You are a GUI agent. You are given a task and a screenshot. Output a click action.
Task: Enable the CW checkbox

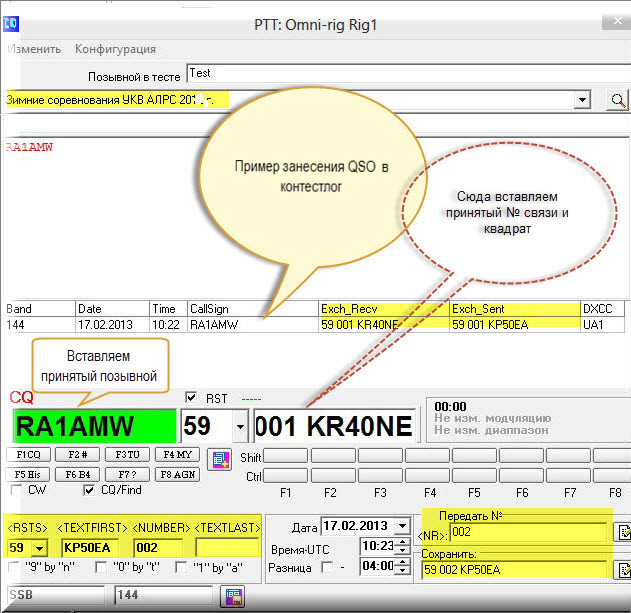click(x=15, y=490)
